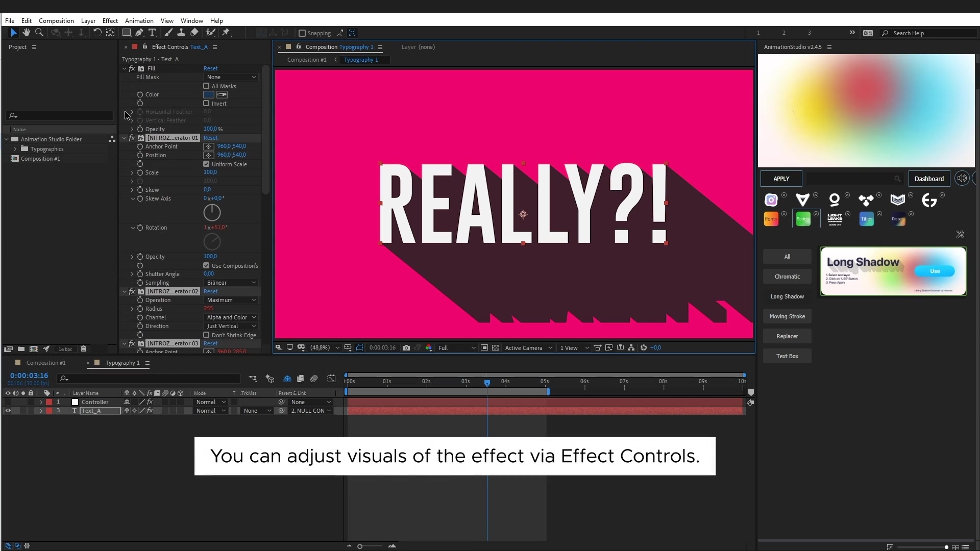Toggle the Fill effect fx switch

pyautogui.click(x=132, y=68)
